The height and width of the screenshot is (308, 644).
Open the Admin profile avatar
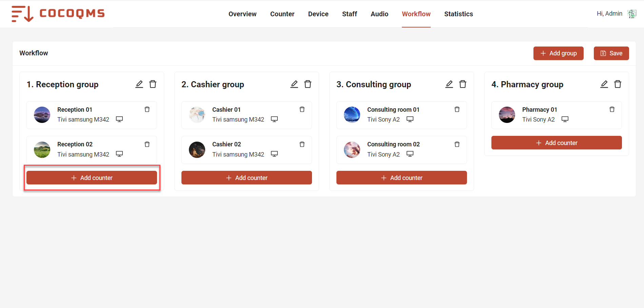pyautogui.click(x=632, y=14)
